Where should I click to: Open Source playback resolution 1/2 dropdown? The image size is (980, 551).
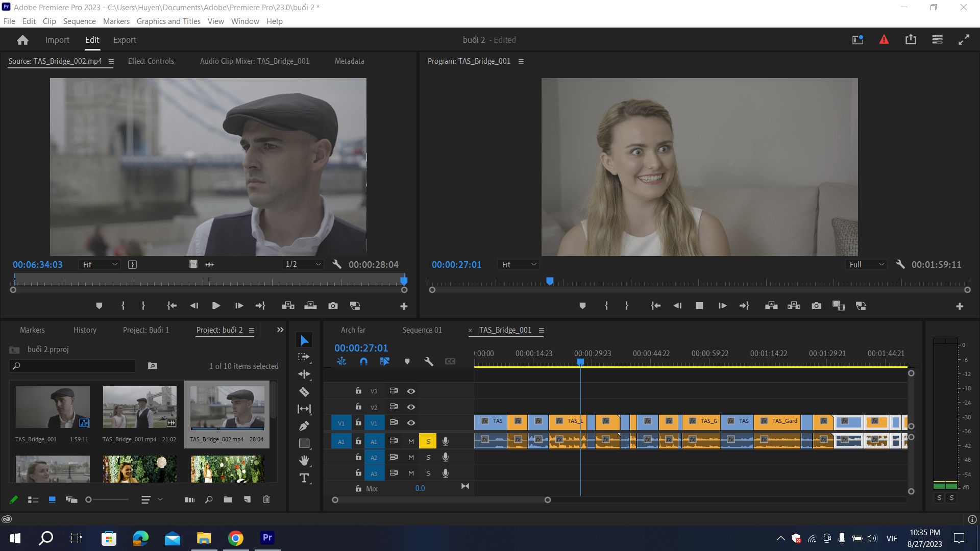pos(303,264)
